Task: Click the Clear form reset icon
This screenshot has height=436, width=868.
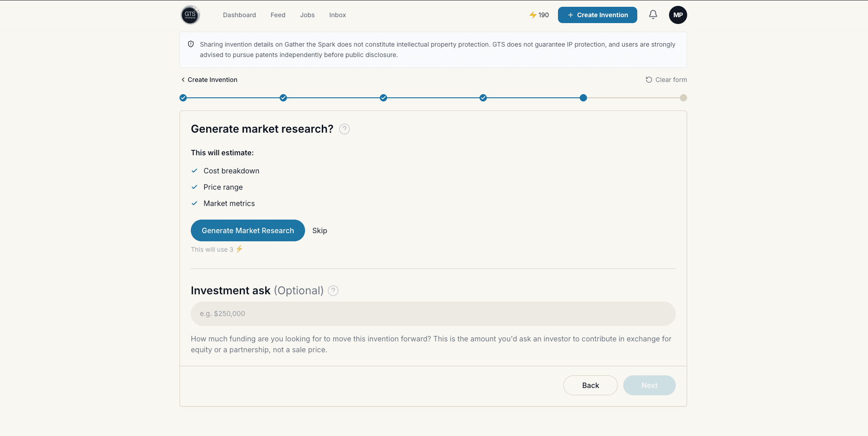Action: pyautogui.click(x=649, y=80)
